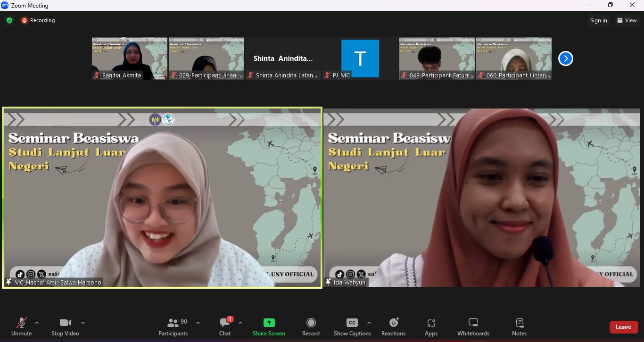Viewport: 644px width, 342px height.
Task: Expand the caret next to Participants
Action: pyautogui.click(x=198, y=323)
